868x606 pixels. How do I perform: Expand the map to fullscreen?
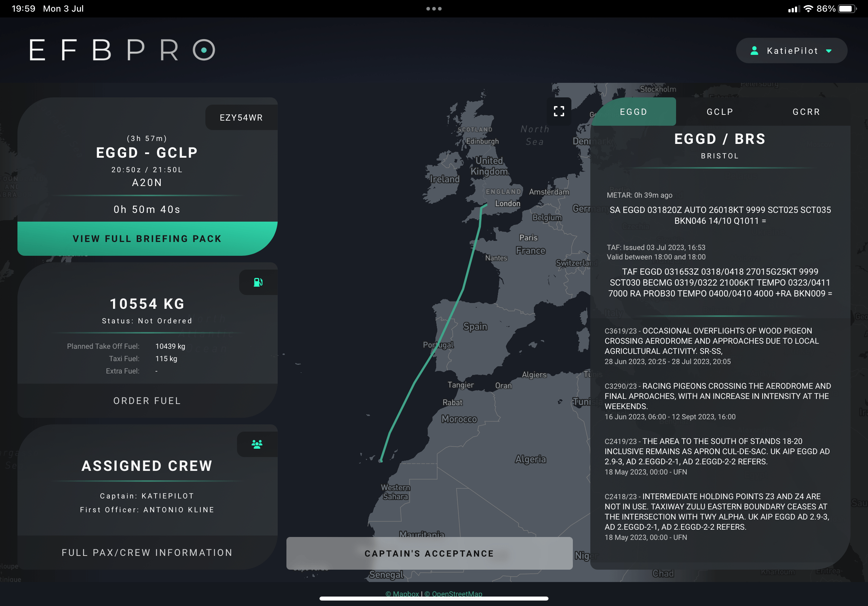[x=559, y=111]
